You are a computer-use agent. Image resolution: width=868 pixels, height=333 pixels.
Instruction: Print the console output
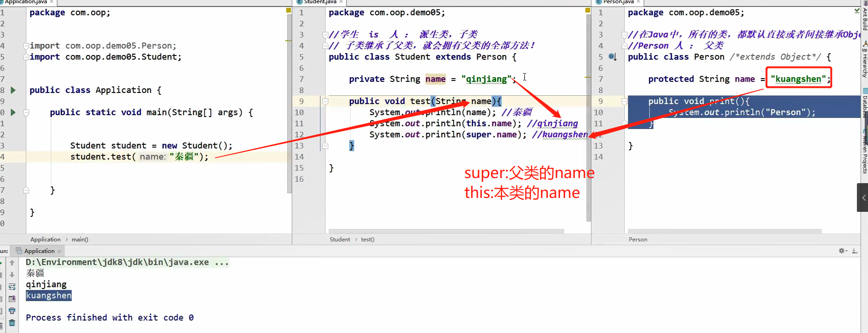pyautogui.click(x=12, y=311)
